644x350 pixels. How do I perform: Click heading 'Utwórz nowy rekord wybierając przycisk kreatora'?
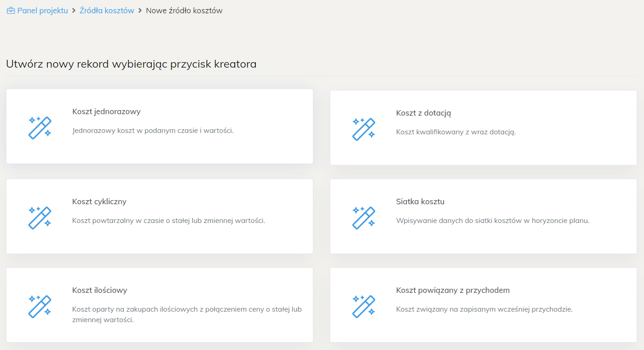(131, 64)
